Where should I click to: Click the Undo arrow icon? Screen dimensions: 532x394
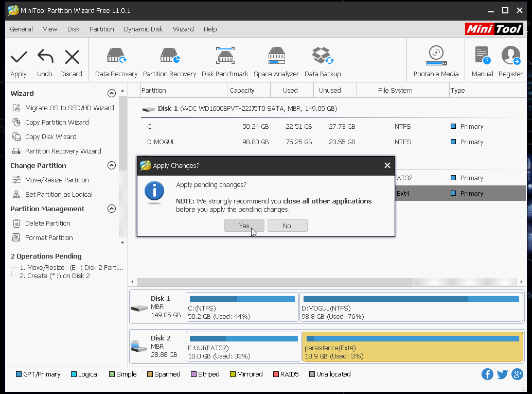(45, 56)
